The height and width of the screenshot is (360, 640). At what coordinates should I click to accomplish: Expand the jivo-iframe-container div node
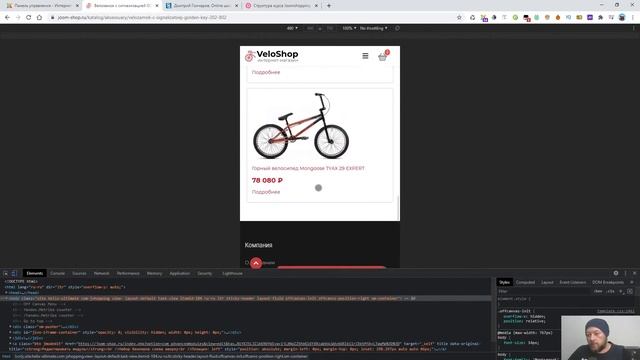[x=11, y=332]
